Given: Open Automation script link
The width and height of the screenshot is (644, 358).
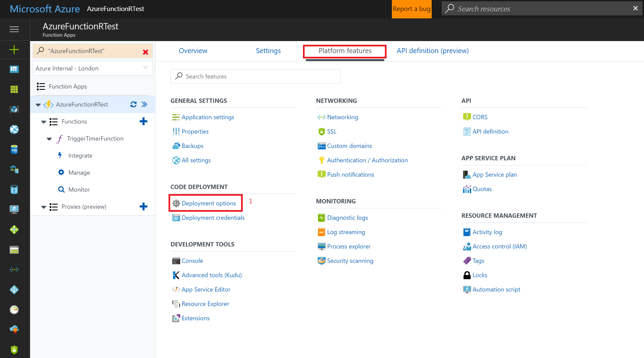Looking at the screenshot, I should (496, 290).
